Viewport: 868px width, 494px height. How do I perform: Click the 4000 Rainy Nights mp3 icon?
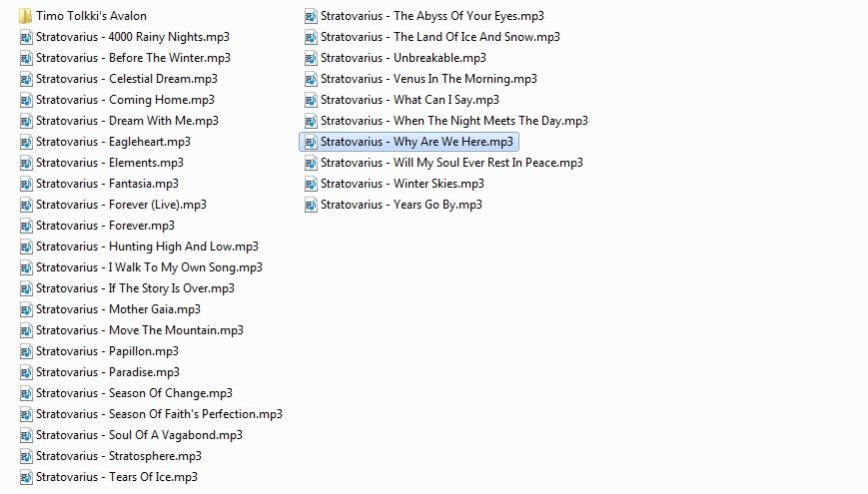pos(26,37)
